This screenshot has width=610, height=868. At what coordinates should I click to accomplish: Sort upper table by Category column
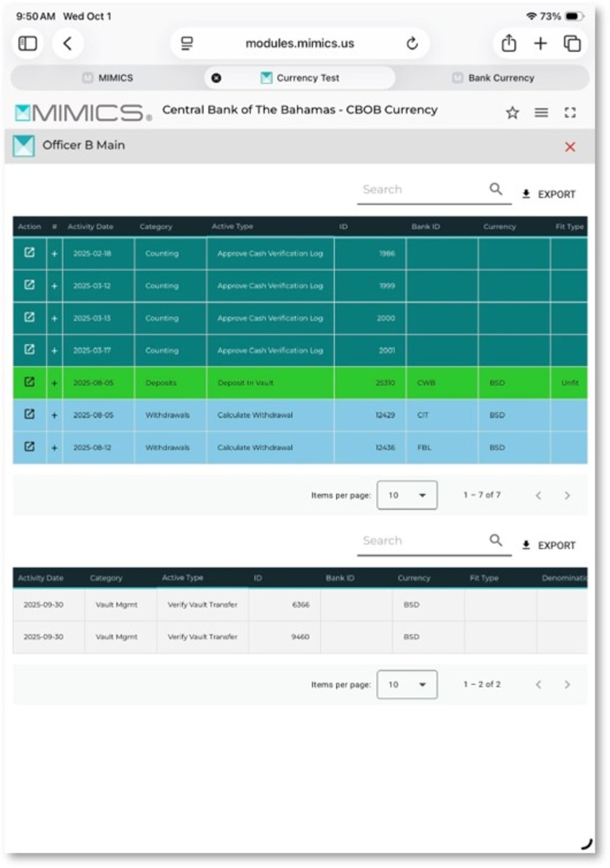pyautogui.click(x=156, y=226)
